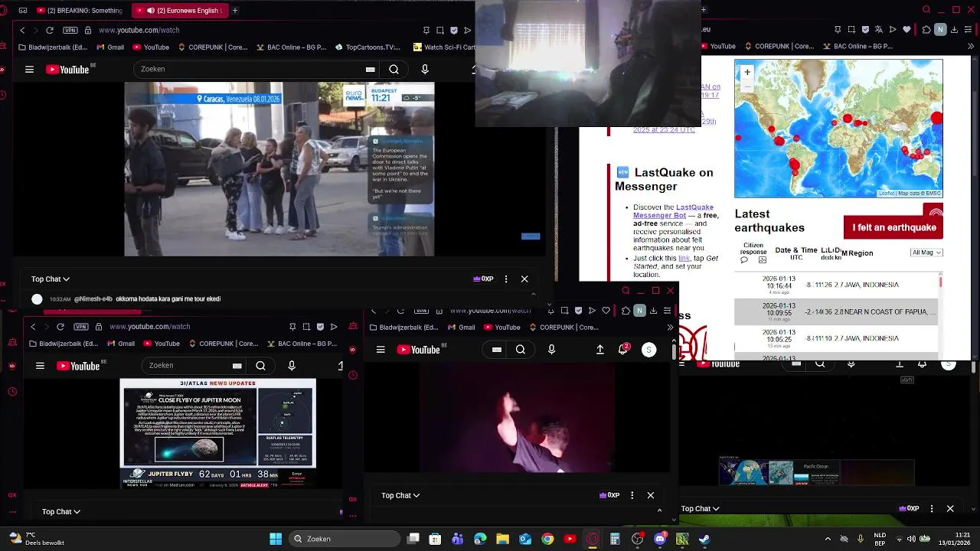Take snapshot icon in Euronews window toolbar
The image size is (980, 551).
click(440, 30)
